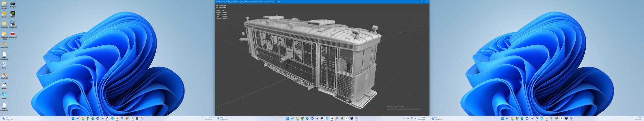Maximize the Blender window
This screenshot has height=121, width=644.
pos(422,2)
